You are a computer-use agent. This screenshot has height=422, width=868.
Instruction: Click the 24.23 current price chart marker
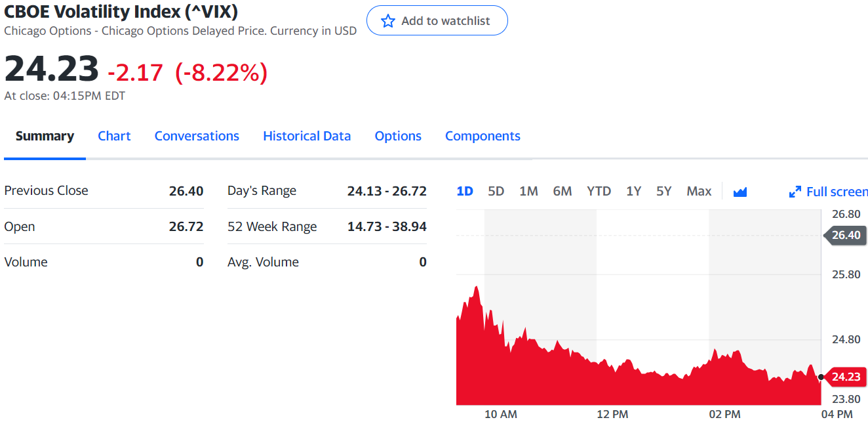844,377
